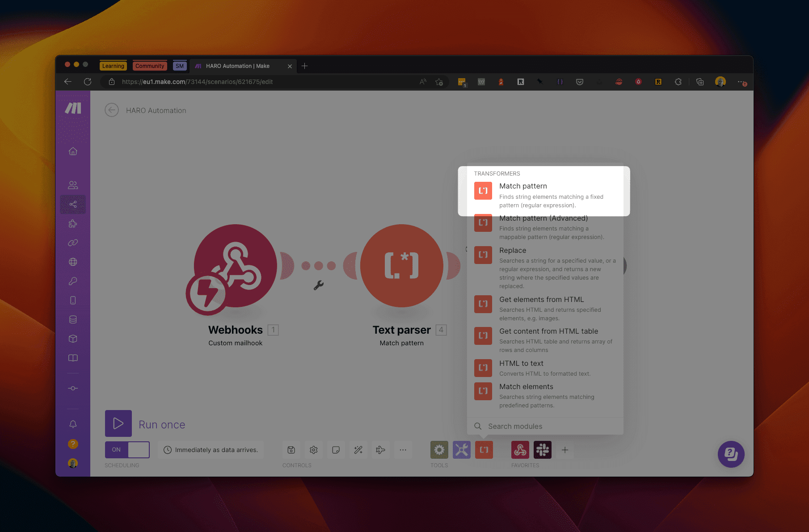Open the Scenarios share icon in sidebar
Image resolution: width=809 pixels, height=532 pixels.
click(73, 205)
